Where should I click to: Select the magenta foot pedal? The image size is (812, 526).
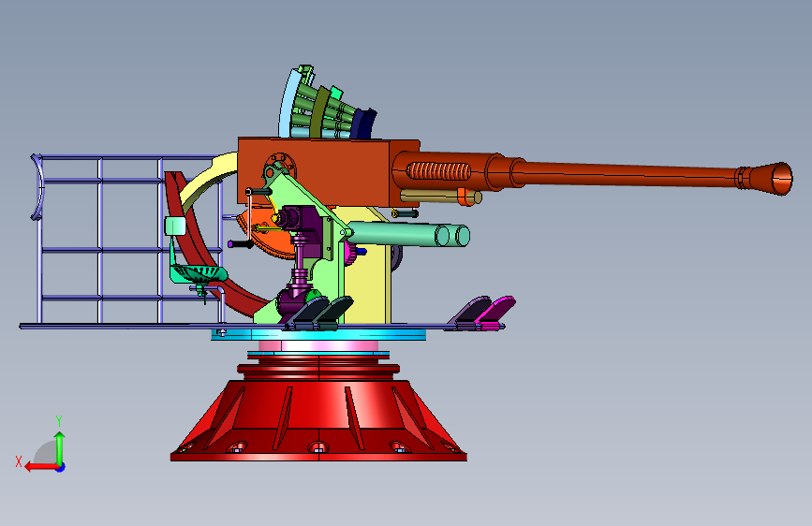tap(495, 311)
